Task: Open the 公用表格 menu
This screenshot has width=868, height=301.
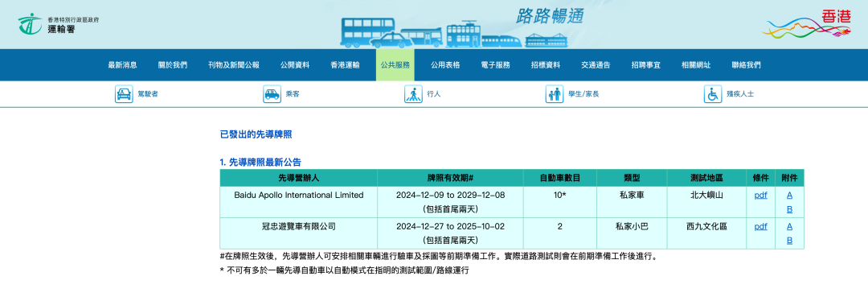Action: 445,65
